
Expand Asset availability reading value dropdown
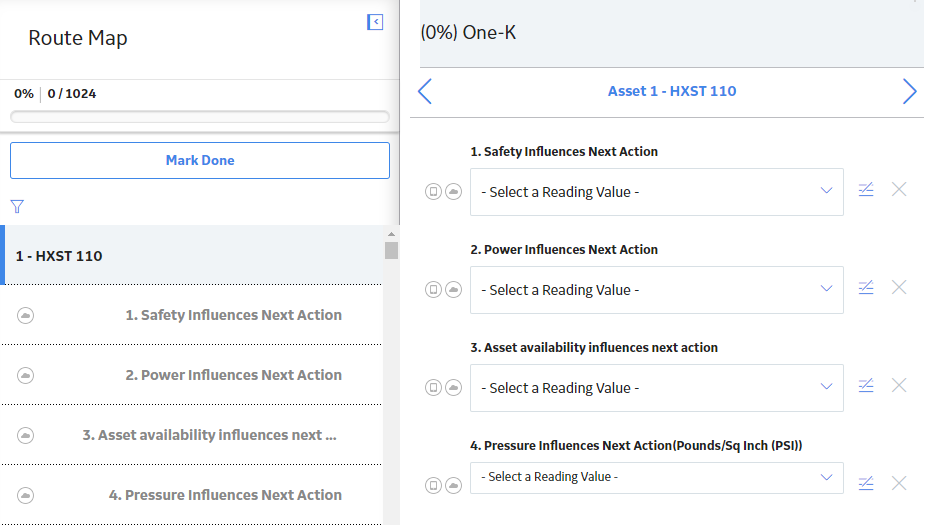pyautogui.click(x=656, y=388)
